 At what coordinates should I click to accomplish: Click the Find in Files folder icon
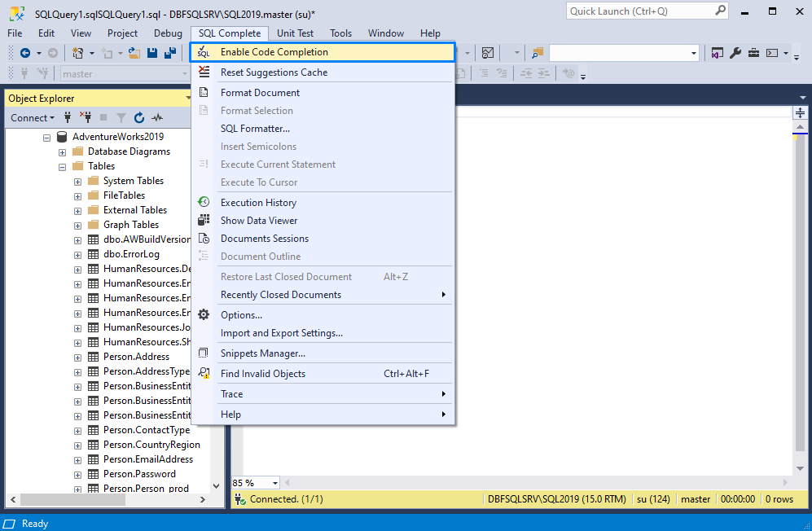click(538, 53)
